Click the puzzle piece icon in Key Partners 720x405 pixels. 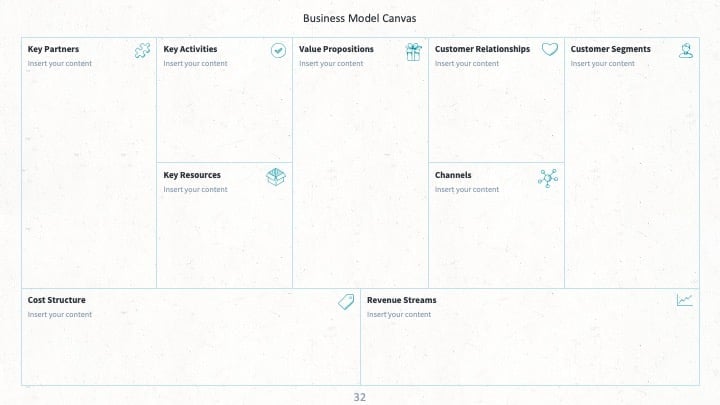pyautogui.click(x=142, y=51)
